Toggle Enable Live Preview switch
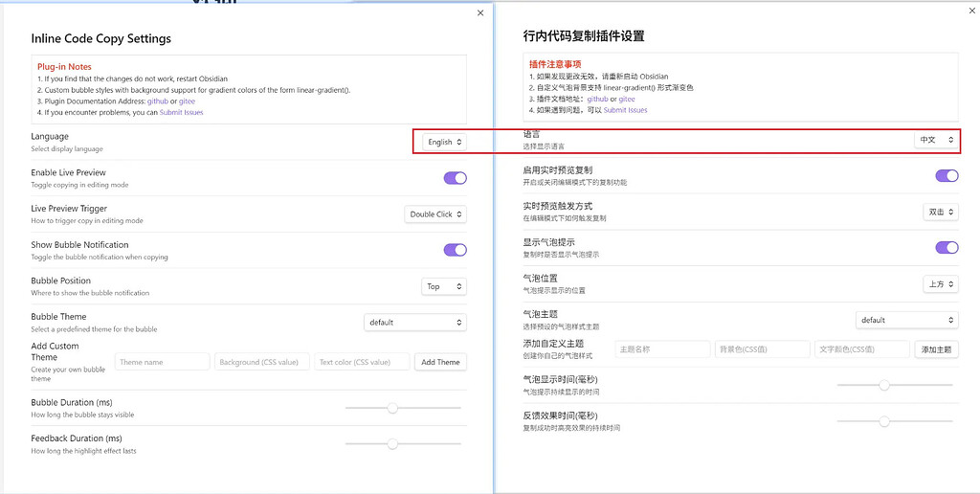The height and width of the screenshot is (494, 980). 455,178
